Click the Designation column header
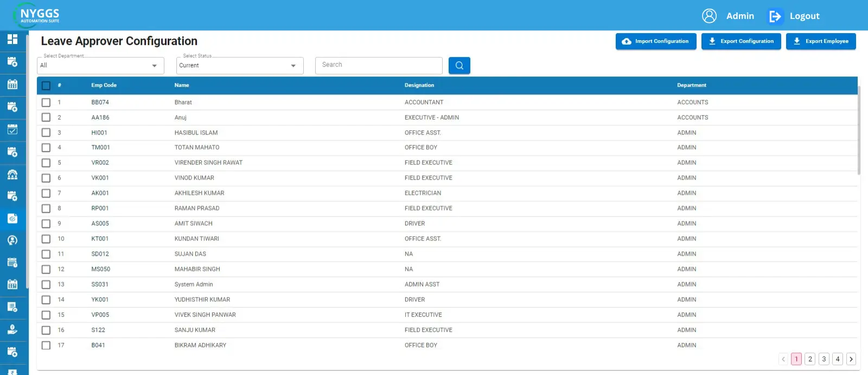The image size is (868, 375). point(419,85)
